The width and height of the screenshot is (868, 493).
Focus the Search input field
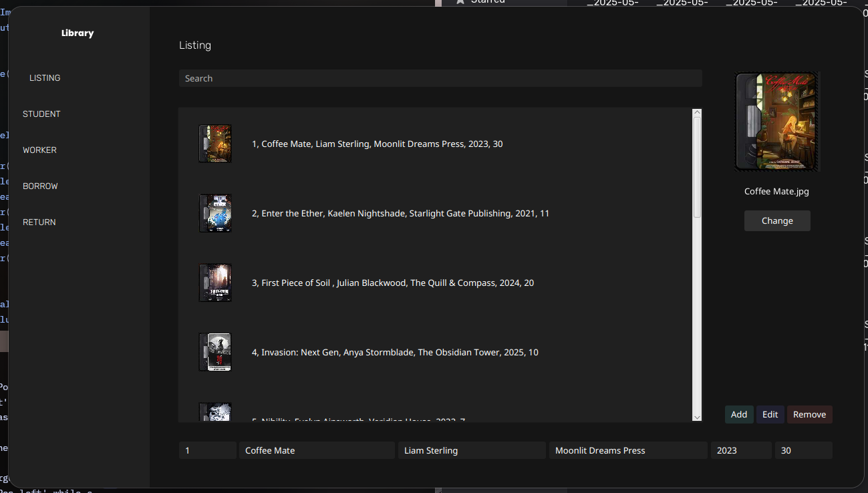pos(440,78)
